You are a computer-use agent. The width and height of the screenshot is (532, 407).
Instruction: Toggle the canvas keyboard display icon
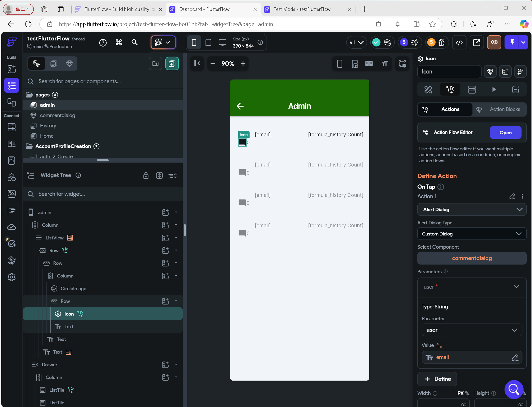click(369, 63)
